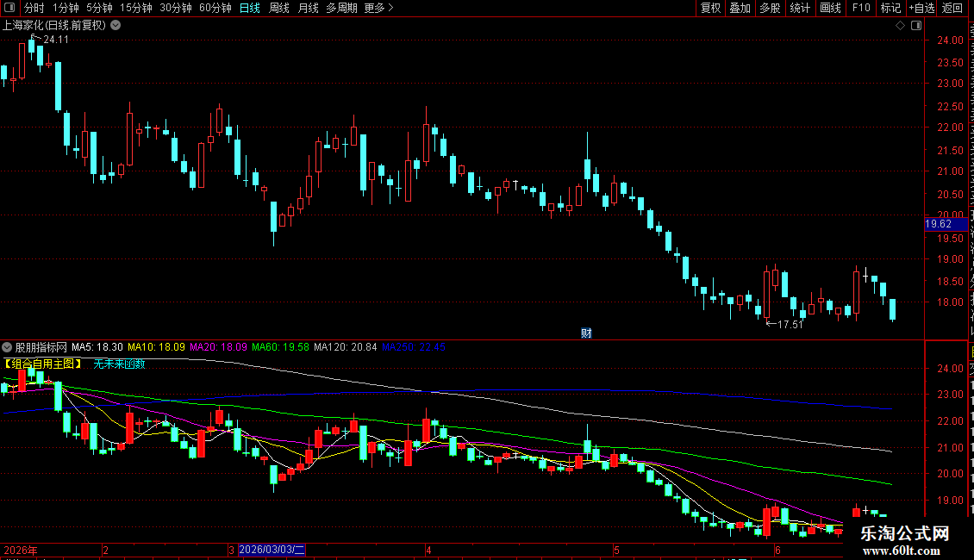The image size is (974, 560).
Task: Click the month 4 marker on time axis
Action: point(428,550)
